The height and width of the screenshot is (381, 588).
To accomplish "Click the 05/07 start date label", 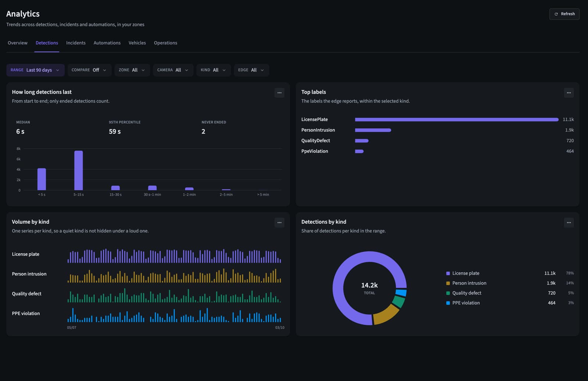I will [x=72, y=327].
